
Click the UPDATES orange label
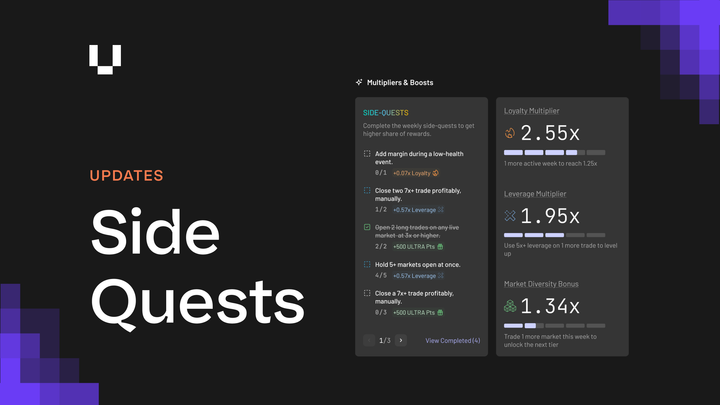point(127,175)
